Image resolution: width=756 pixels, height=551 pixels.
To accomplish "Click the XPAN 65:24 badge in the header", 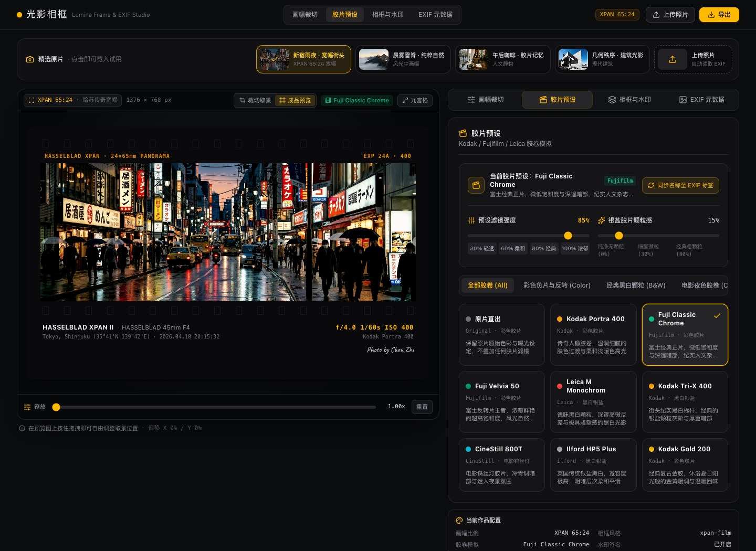I will click(617, 15).
